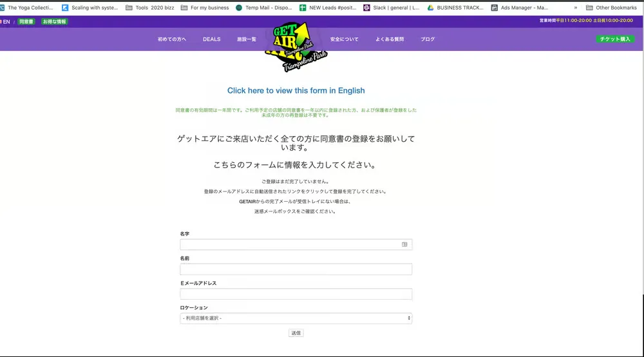Click the green お得な情報 button

point(54,22)
